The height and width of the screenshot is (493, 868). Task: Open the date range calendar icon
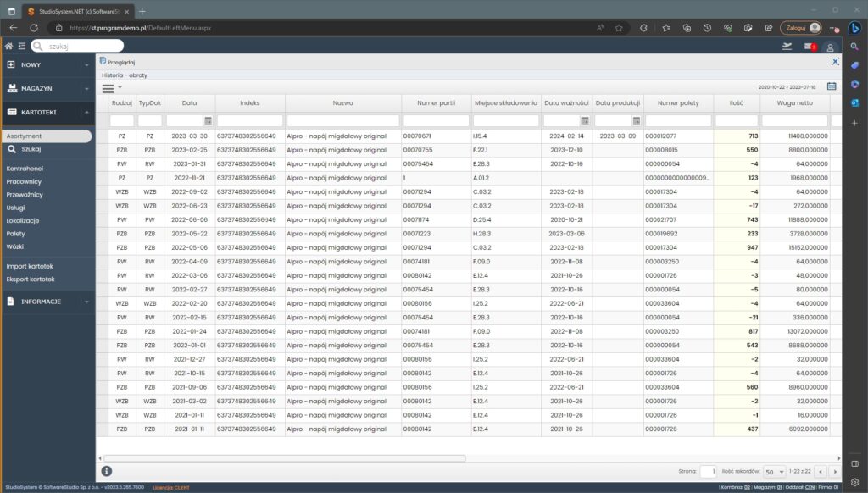pyautogui.click(x=832, y=86)
